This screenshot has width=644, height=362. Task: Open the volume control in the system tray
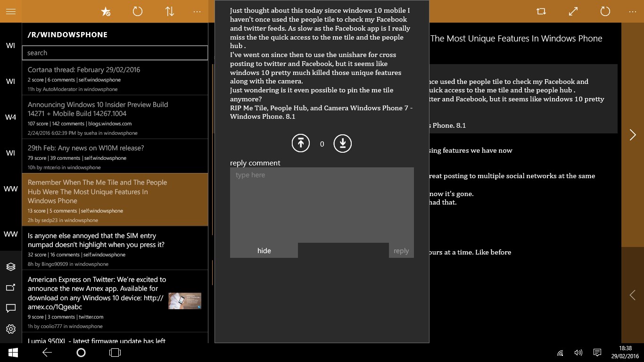click(578, 353)
